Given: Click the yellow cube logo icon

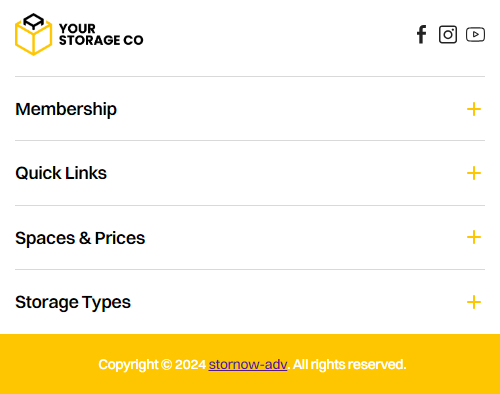Looking at the screenshot, I should point(33,34).
